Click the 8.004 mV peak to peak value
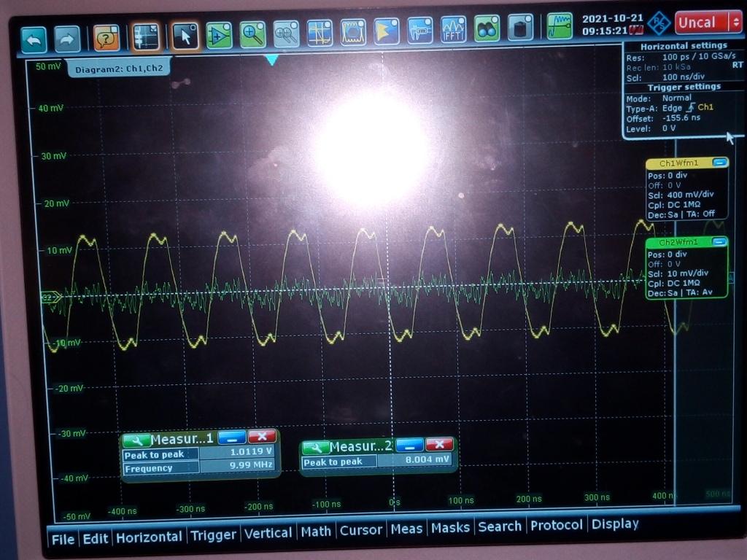747x560 pixels. pos(427,459)
